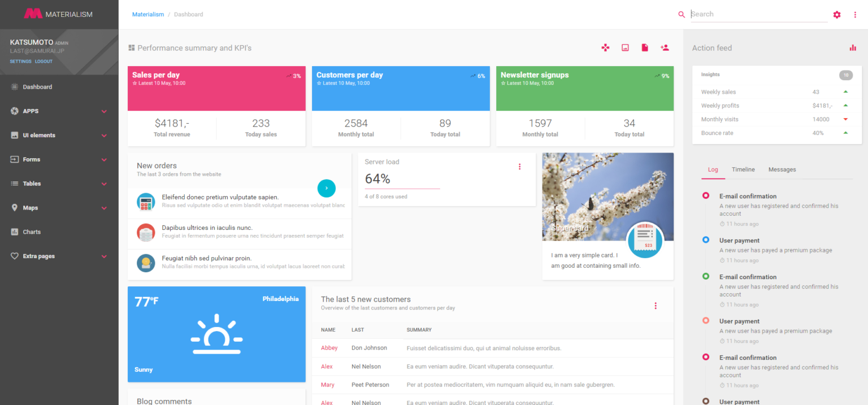Select the image icon near Performance summary header
868x405 pixels.
pyautogui.click(x=625, y=48)
